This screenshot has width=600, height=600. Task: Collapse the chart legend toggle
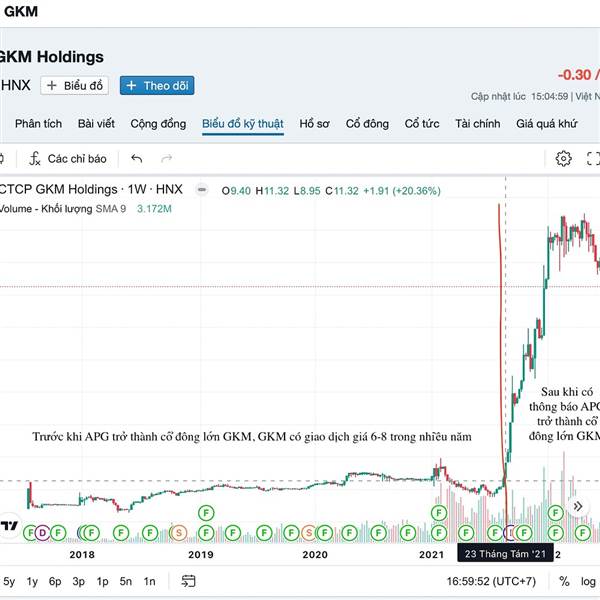(x=202, y=189)
